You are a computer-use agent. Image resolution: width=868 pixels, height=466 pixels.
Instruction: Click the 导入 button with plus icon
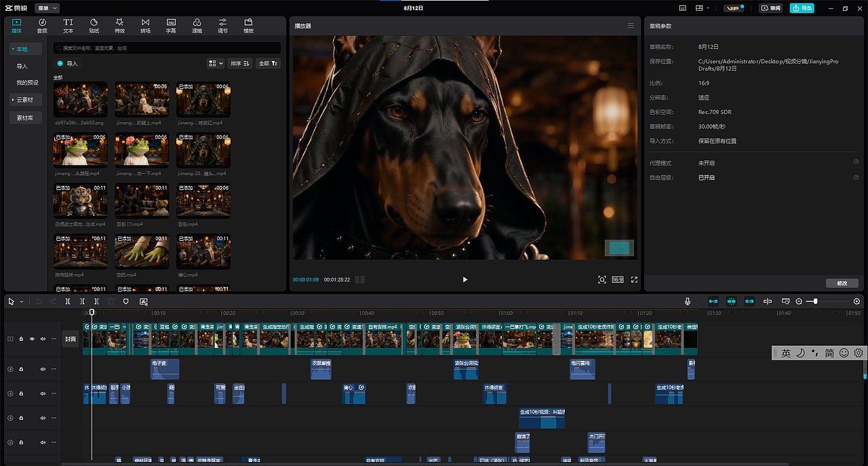point(68,63)
